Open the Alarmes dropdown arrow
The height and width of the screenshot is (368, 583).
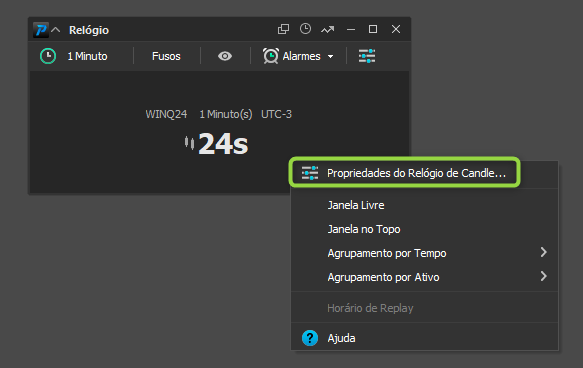[330, 57]
